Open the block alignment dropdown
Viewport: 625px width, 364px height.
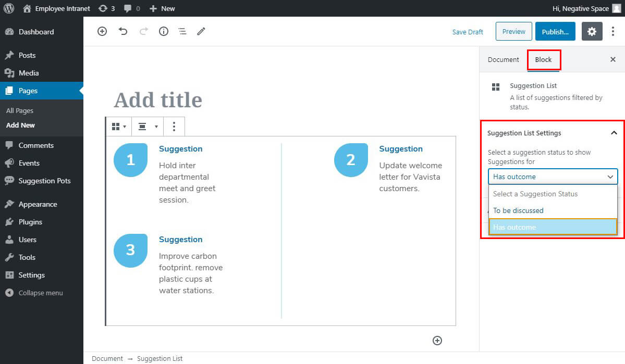pyautogui.click(x=148, y=127)
